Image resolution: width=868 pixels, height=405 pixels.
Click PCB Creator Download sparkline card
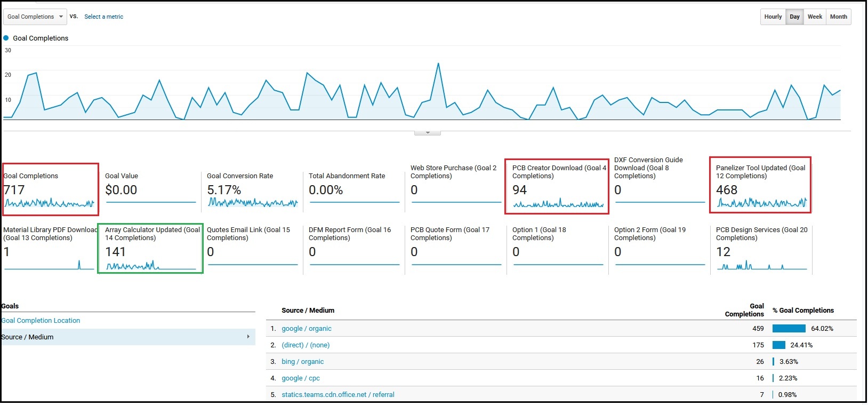[558, 204]
